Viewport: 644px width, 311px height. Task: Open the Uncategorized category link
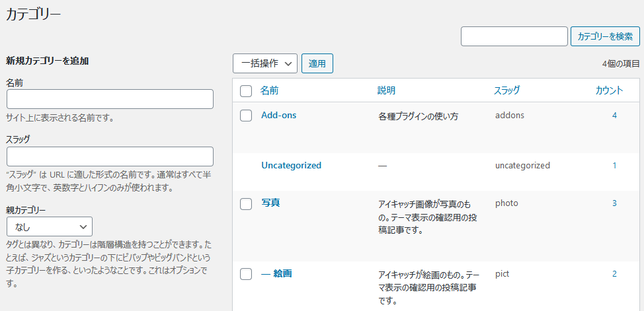coord(291,165)
